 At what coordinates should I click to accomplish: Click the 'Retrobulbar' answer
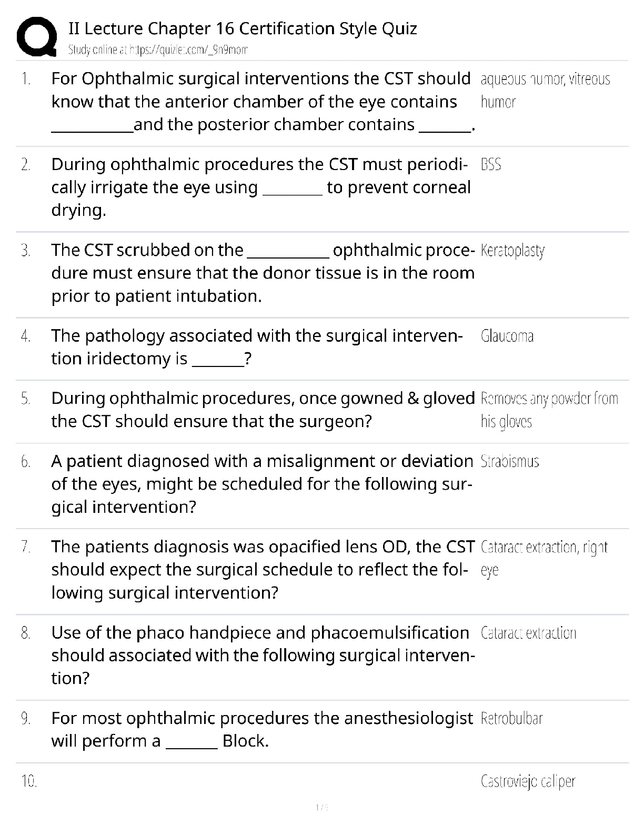click(511, 719)
